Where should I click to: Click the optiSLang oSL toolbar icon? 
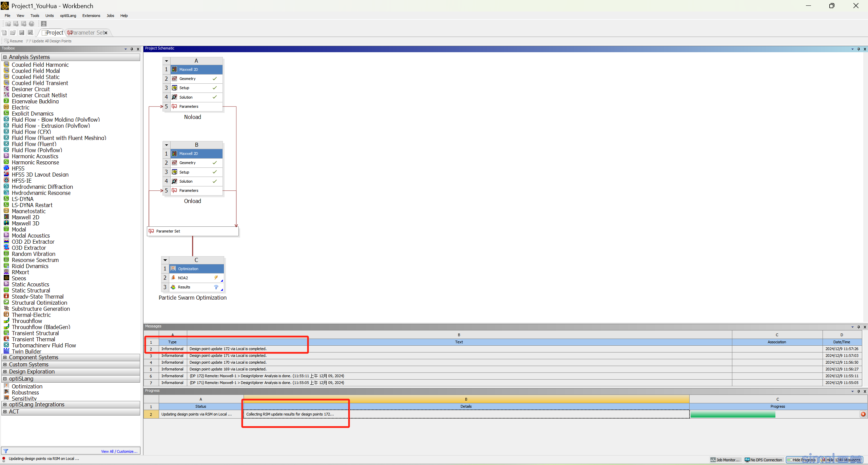[x=44, y=24]
